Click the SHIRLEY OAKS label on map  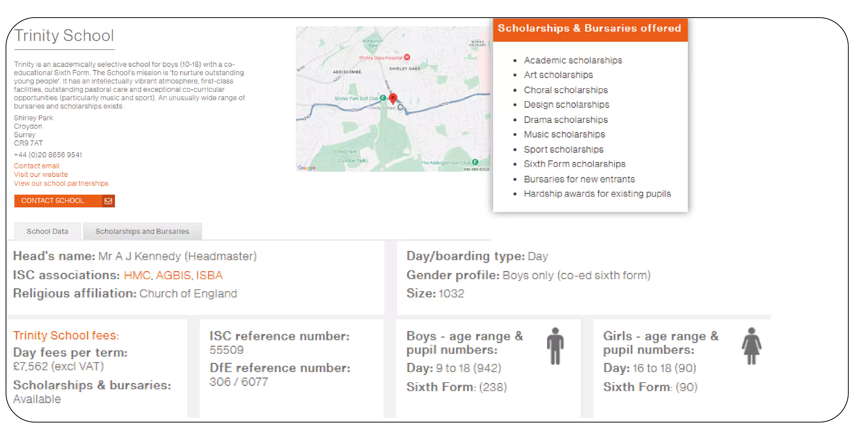coord(404,68)
